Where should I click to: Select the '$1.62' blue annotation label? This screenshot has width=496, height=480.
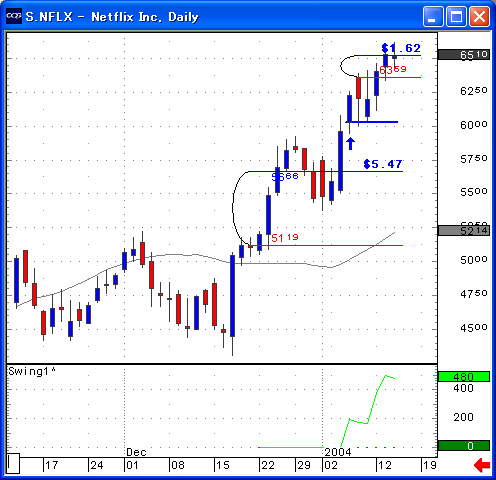pyautogui.click(x=401, y=48)
